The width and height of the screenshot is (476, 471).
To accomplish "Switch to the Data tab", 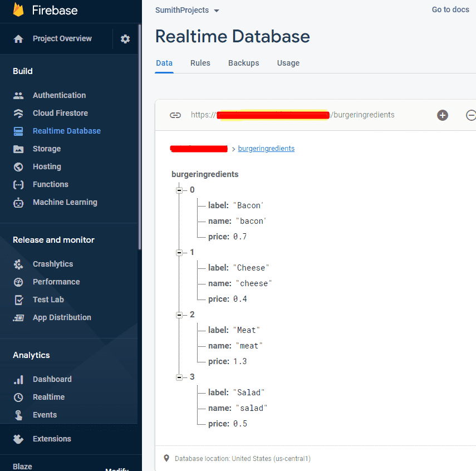I will click(x=164, y=63).
